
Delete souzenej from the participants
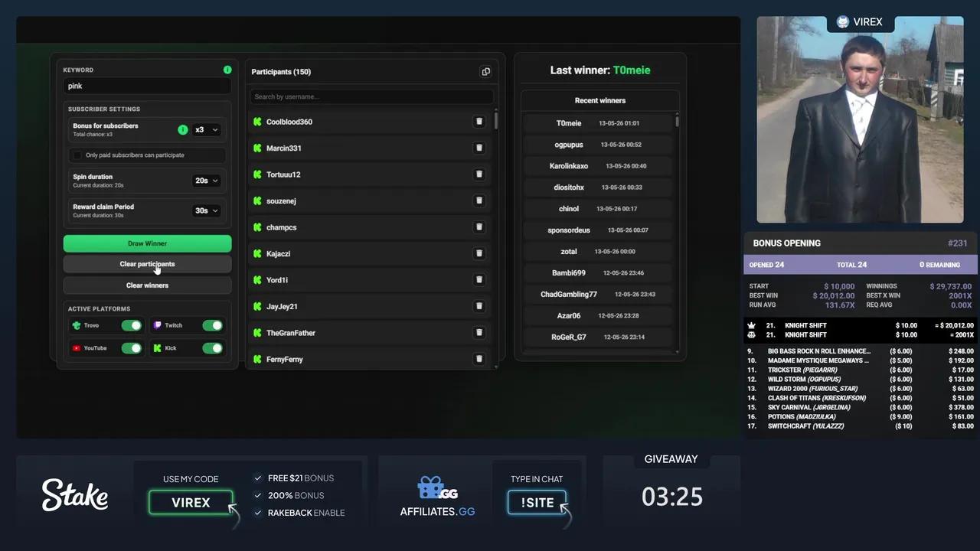[479, 201]
